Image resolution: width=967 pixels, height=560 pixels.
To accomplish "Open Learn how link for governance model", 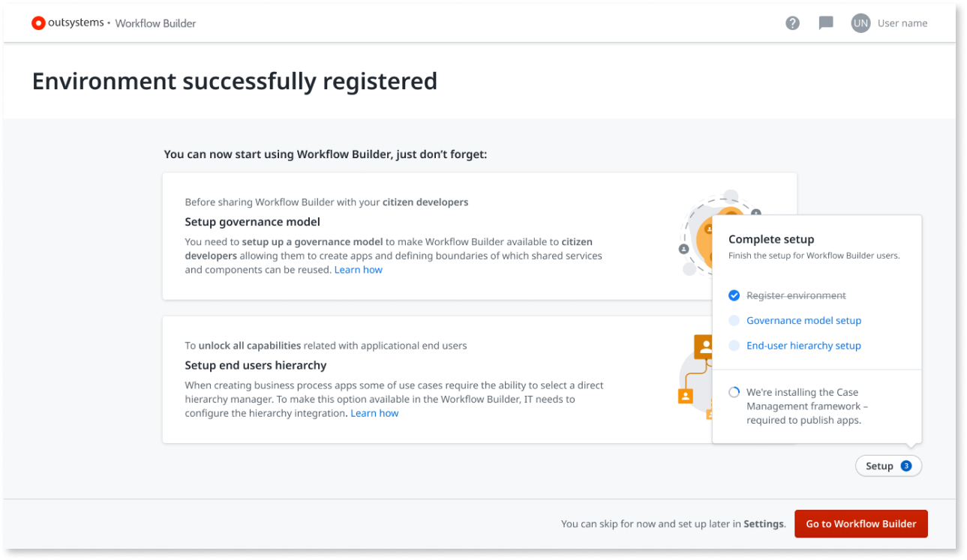I will (359, 269).
